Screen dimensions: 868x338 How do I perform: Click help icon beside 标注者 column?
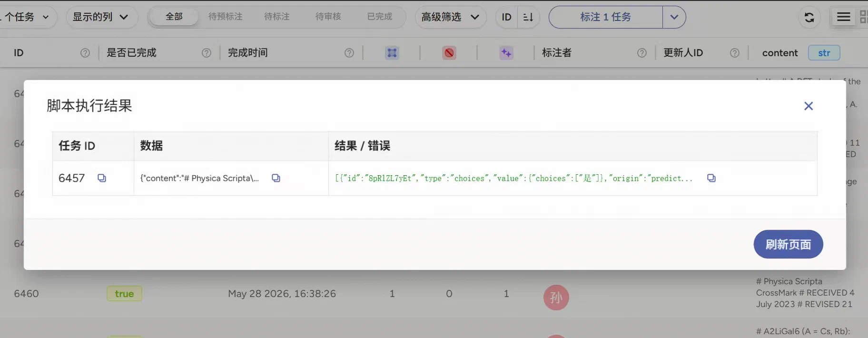(x=642, y=53)
